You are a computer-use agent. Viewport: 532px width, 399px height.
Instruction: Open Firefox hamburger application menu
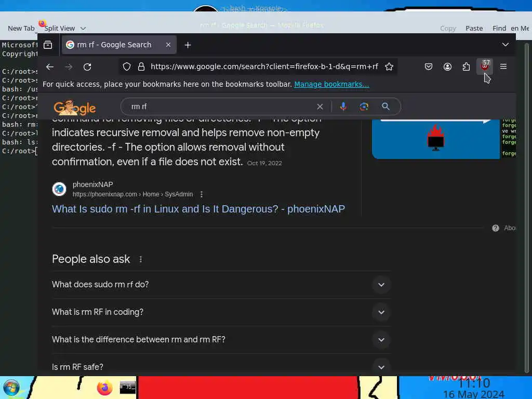coord(503,67)
